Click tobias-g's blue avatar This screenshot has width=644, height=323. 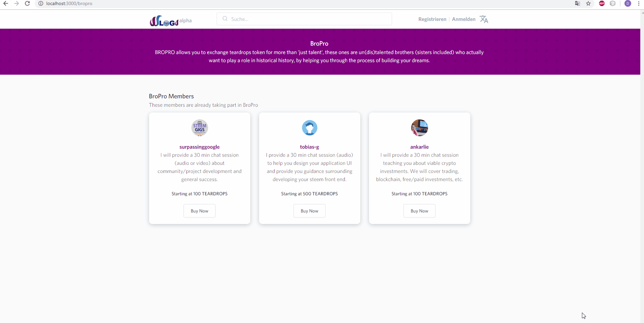click(310, 128)
